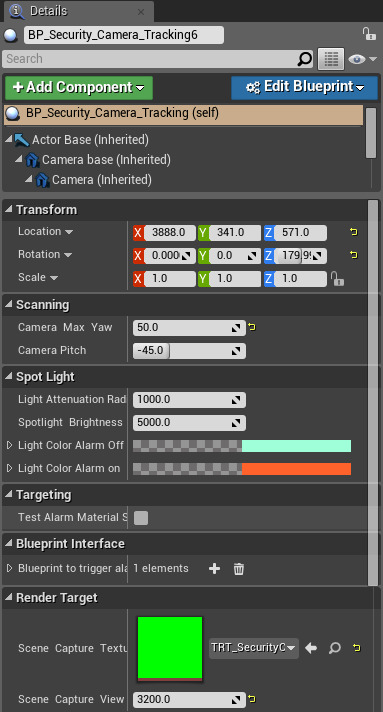Collapse the Spot Light section
This screenshot has height=712, width=383.
(x=9, y=377)
